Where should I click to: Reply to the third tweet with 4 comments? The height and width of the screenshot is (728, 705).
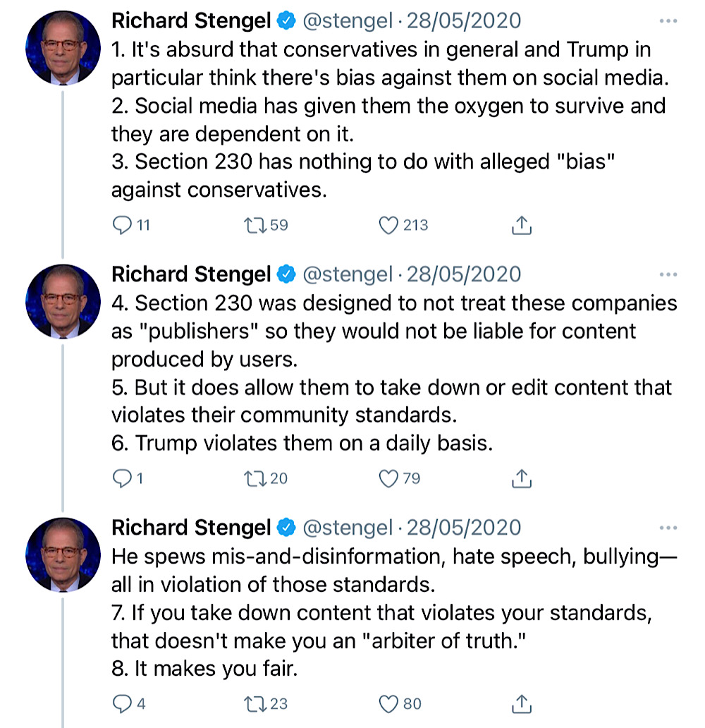123,704
